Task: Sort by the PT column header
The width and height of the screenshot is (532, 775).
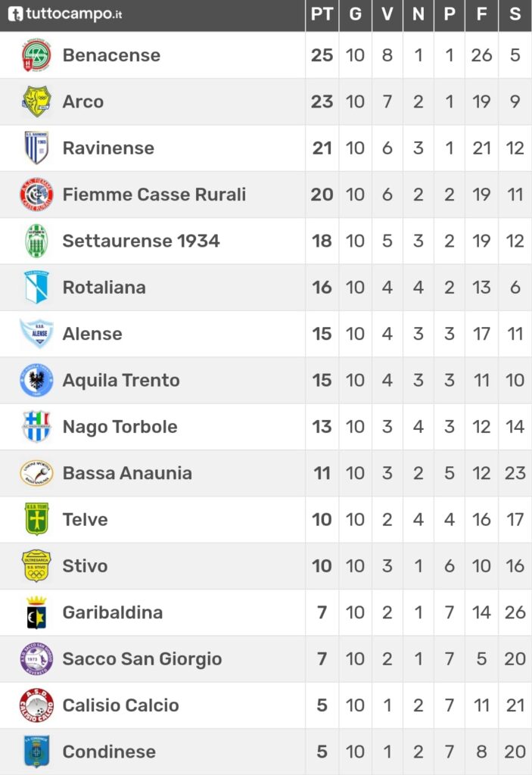Action: click(322, 14)
